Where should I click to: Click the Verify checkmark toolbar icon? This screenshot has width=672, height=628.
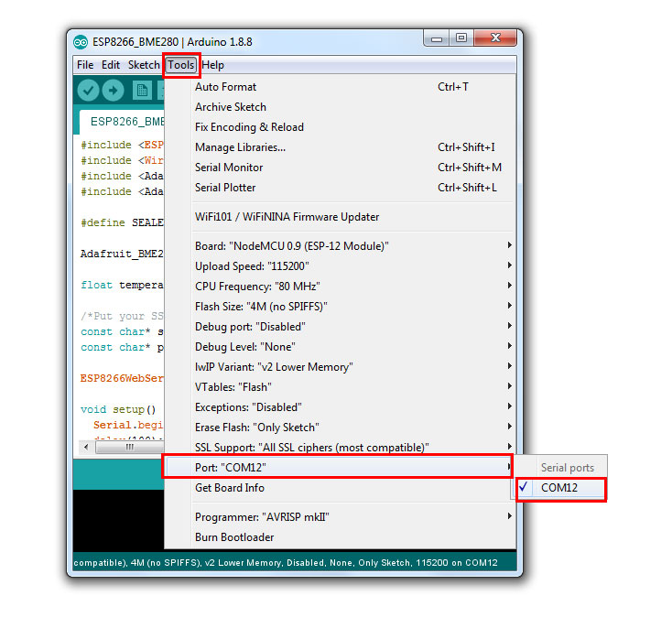88,91
